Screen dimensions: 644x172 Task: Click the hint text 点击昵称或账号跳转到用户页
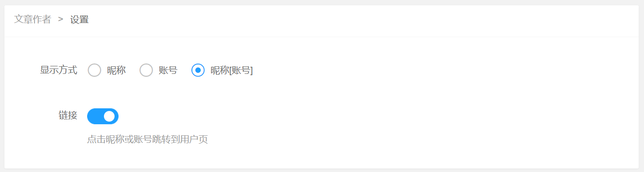pyautogui.click(x=147, y=140)
